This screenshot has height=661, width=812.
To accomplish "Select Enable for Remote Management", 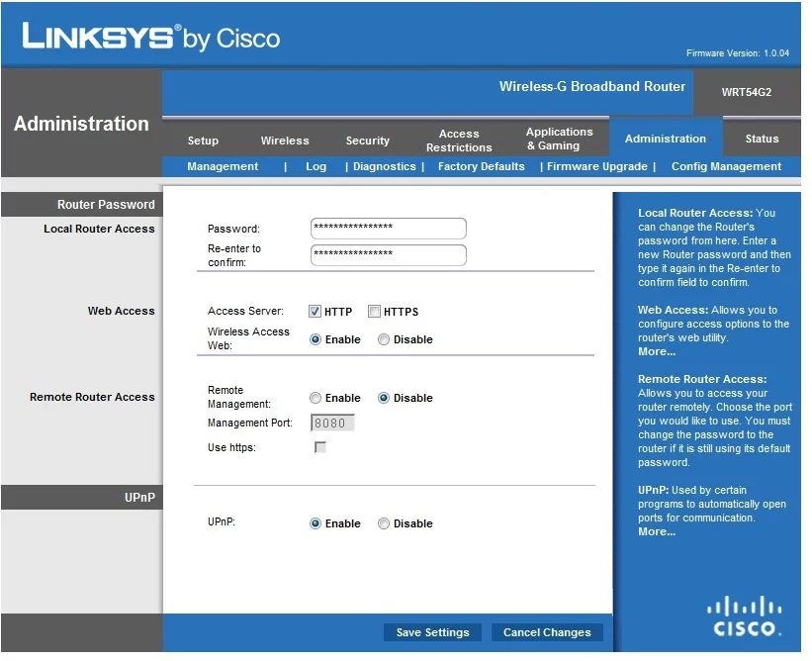I will [x=316, y=398].
